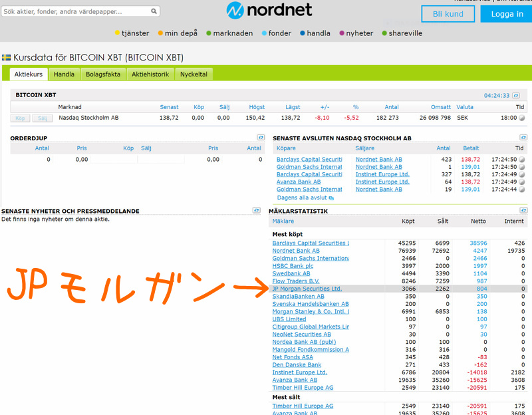Click the clock icon of the 19-share trade
Viewport: 532px width, 415px height.
pos(522,190)
